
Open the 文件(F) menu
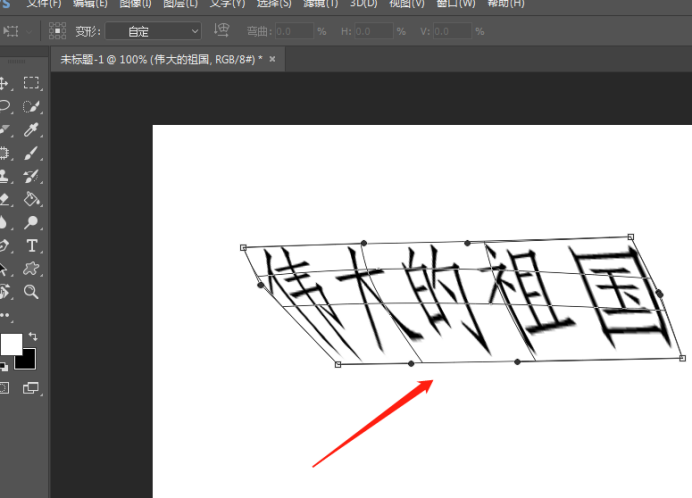tap(44, 4)
